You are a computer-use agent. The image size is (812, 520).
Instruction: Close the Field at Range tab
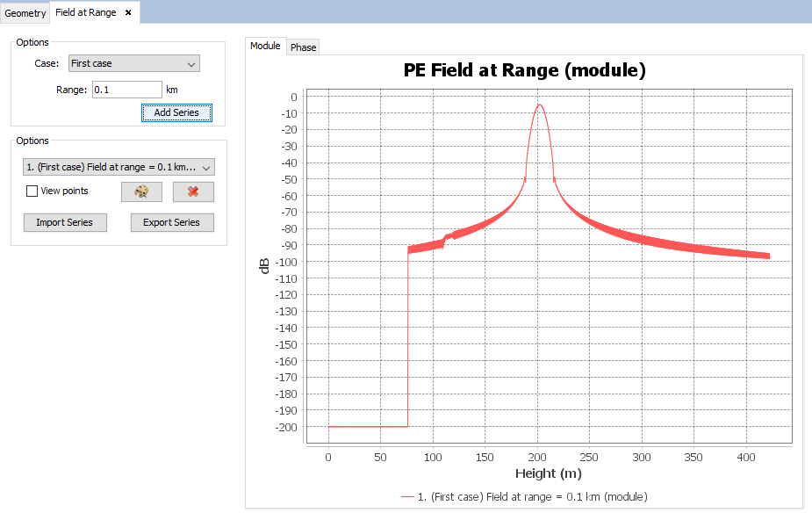pos(128,13)
